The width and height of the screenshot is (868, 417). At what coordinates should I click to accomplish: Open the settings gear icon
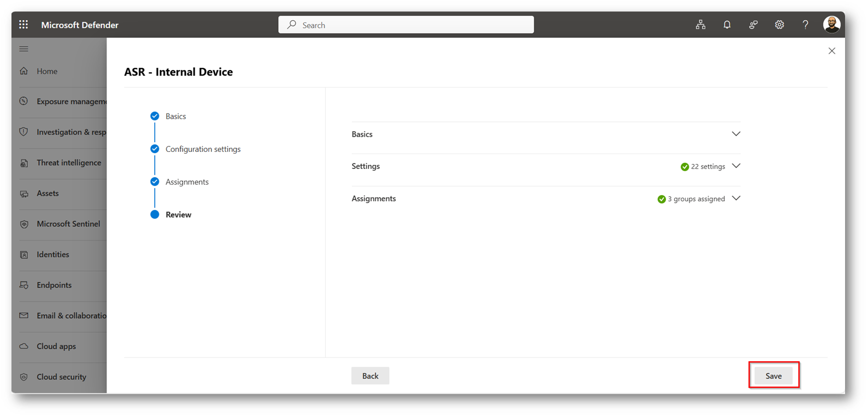[780, 25]
